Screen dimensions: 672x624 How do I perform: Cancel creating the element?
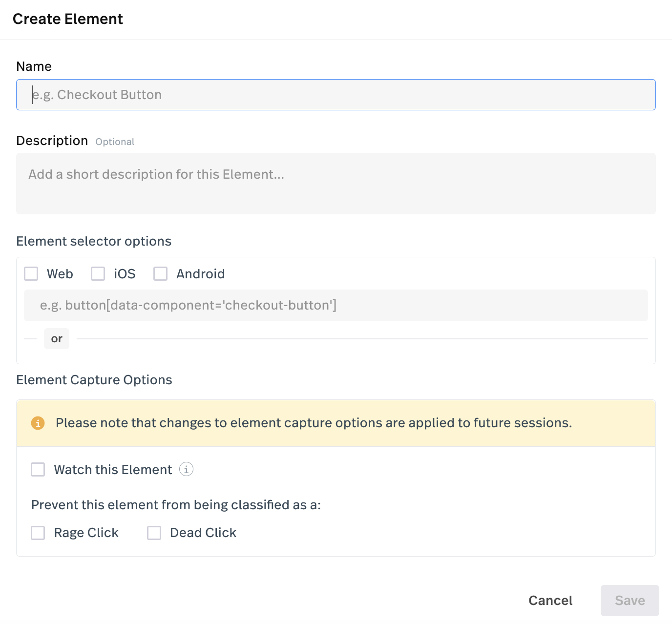tap(550, 601)
